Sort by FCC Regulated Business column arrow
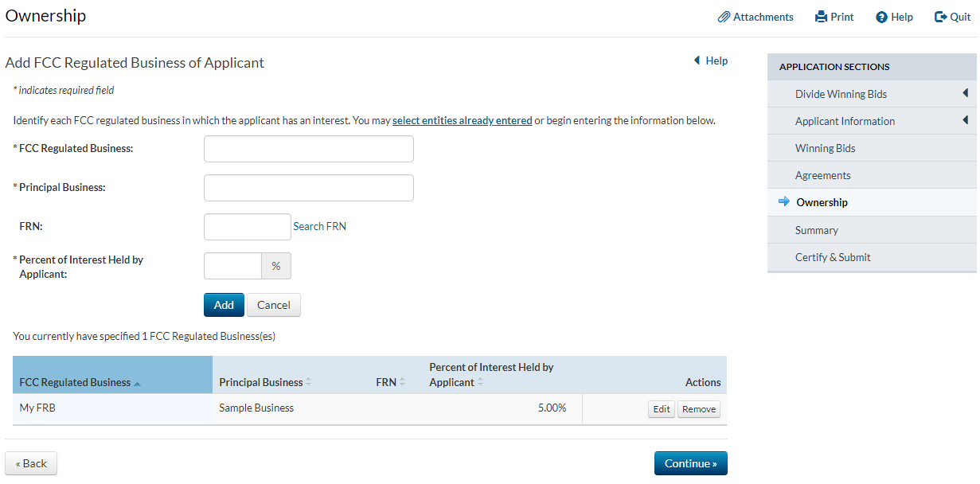Viewport: 980px width, 484px height. click(138, 383)
